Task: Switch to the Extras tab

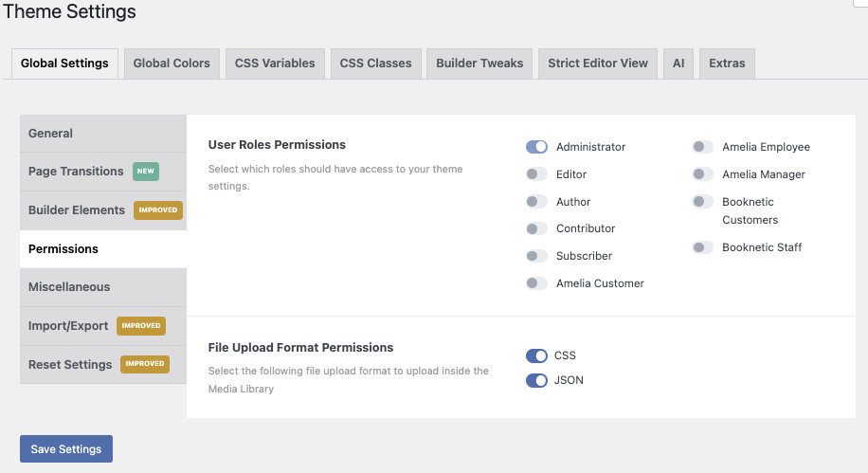Action: click(x=727, y=64)
